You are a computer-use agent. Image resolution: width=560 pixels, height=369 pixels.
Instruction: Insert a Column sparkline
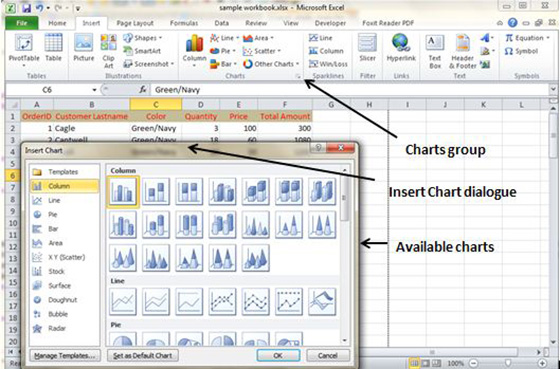[326, 51]
